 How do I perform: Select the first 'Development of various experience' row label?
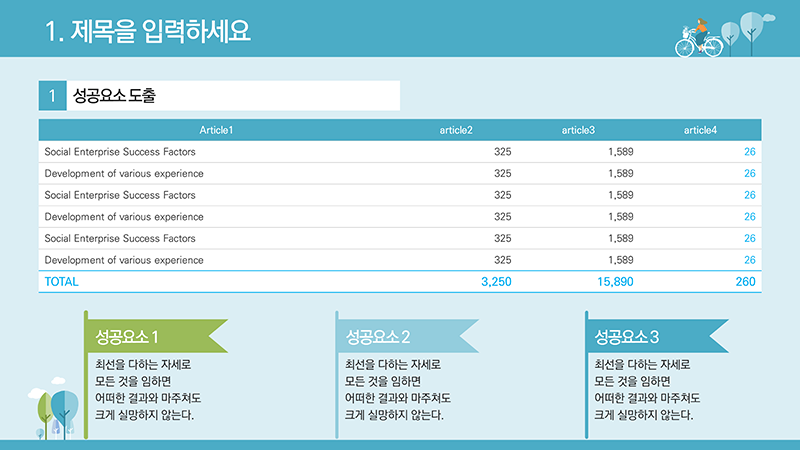coord(124,173)
